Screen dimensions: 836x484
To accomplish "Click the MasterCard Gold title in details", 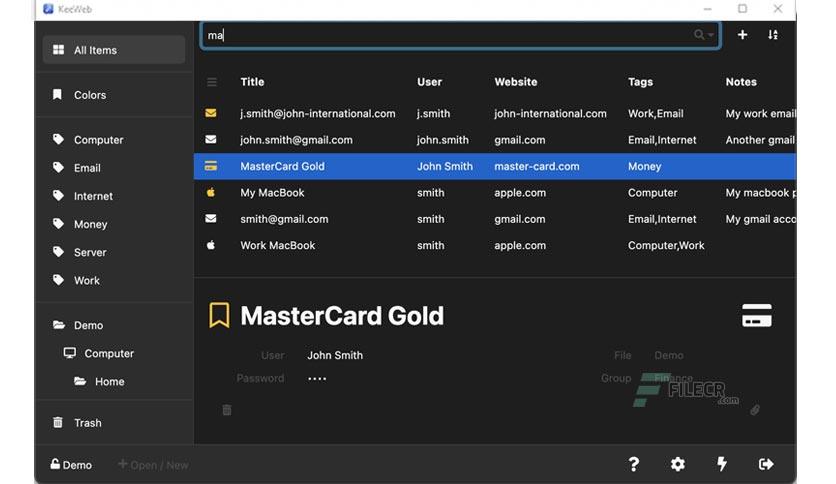I will (x=342, y=316).
